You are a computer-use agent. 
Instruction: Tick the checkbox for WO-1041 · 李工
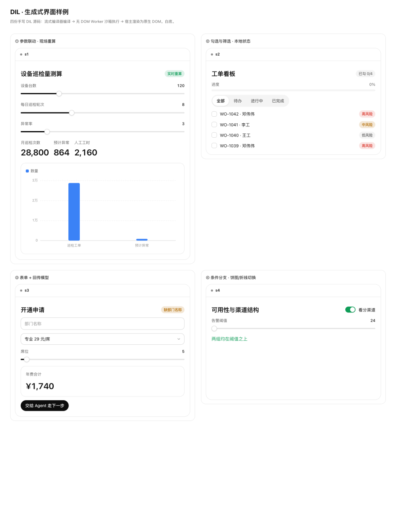(x=214, y=124)
